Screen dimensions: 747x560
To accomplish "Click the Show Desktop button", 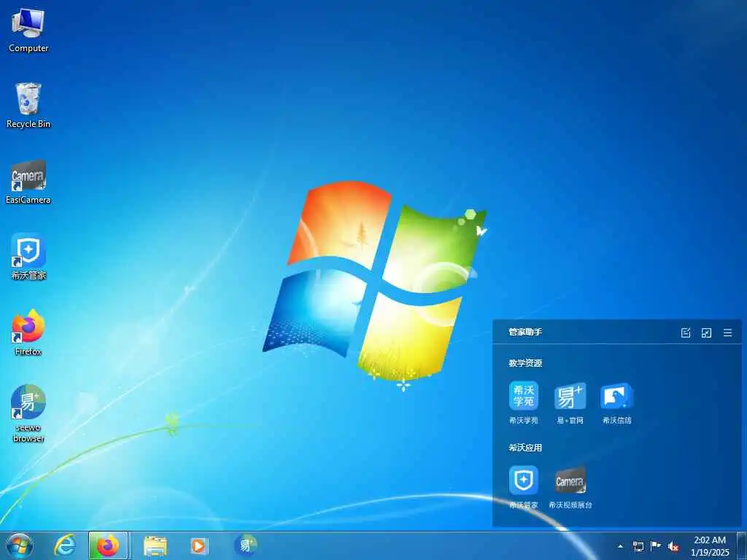I will tap(742, 546).
